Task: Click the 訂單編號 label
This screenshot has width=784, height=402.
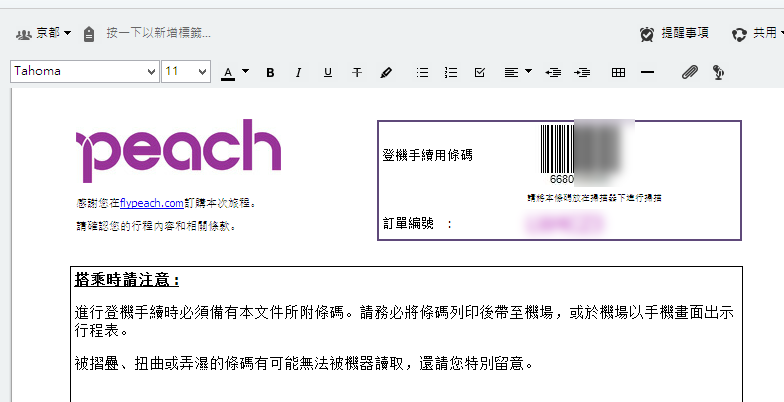Action: [408, 224]
